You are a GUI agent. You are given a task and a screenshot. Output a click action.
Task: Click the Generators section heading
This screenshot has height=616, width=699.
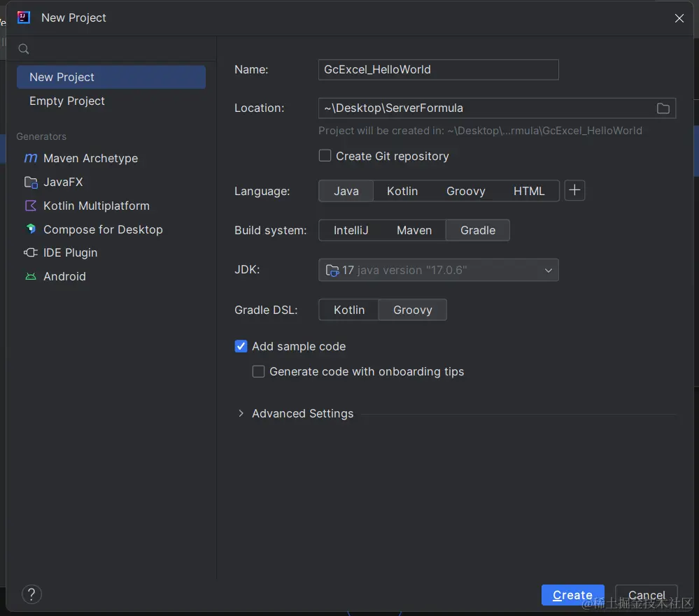coord(41,136)
